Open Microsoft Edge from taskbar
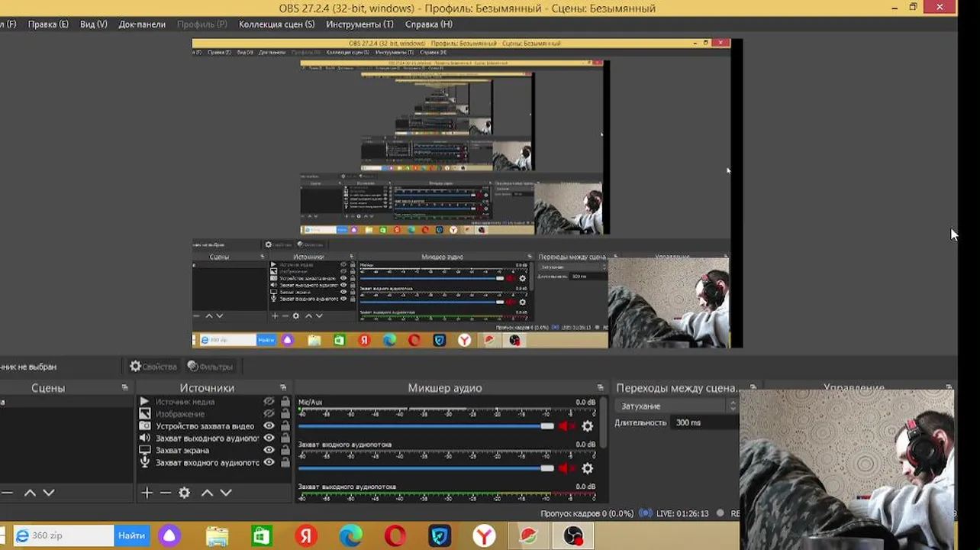980x550 pixels. click(x=350, y=536)
